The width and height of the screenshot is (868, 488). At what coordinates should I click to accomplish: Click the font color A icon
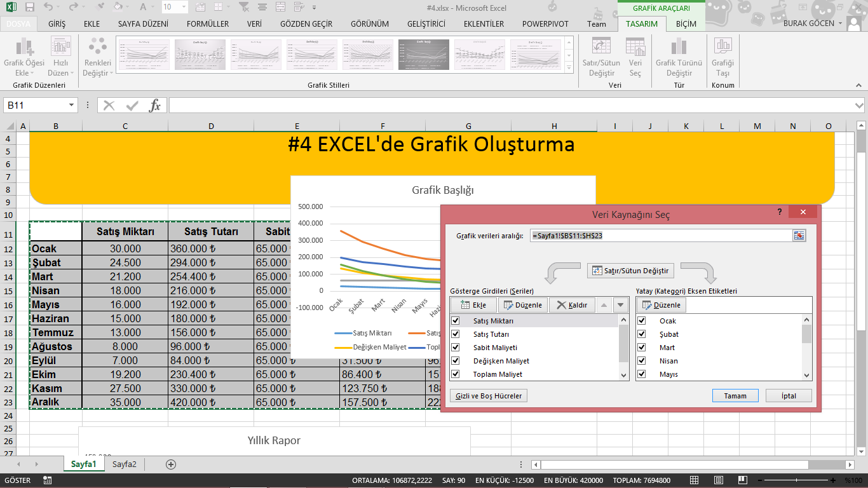pos(142,8)
